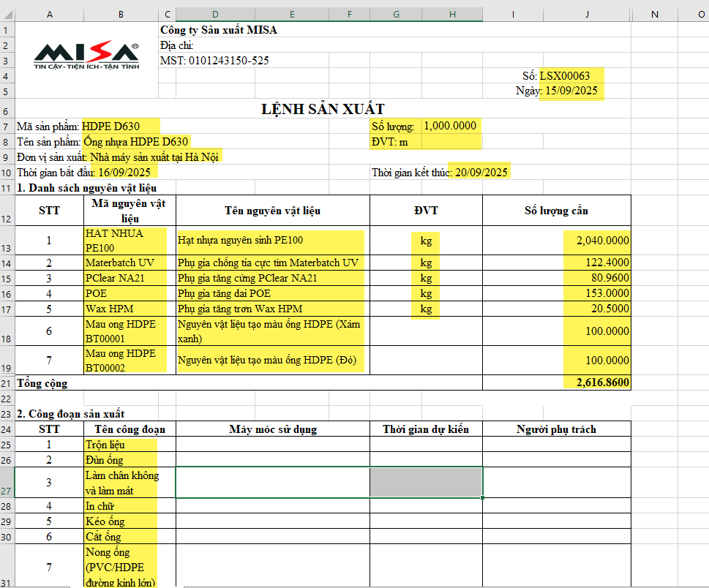Click material code 'PClear NA21'
Screen dimensions: 709x588
[115, 278]
